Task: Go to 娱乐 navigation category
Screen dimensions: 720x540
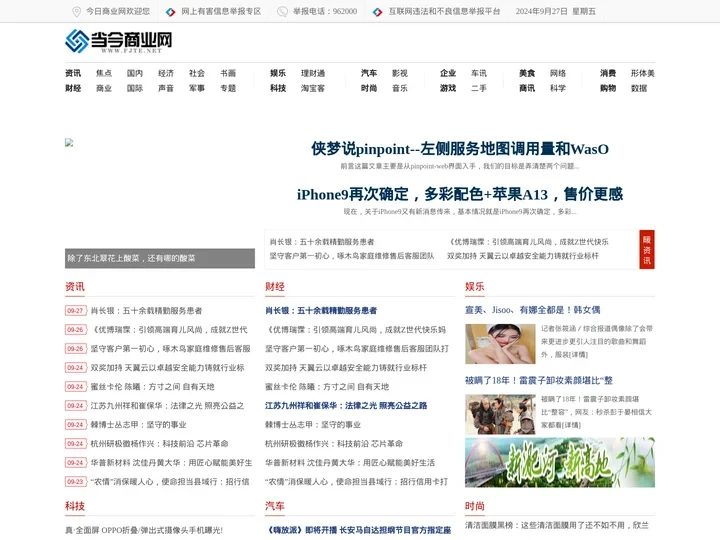Action: tap(278, 73)
